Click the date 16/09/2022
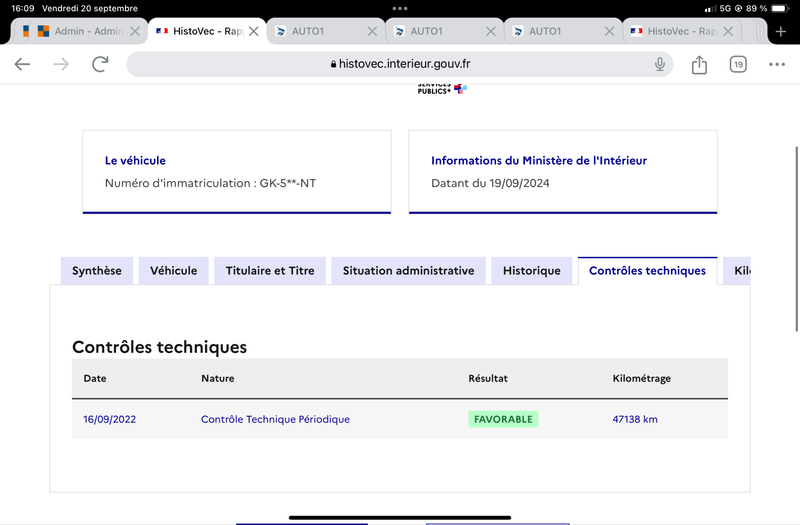 pos(110,419)
